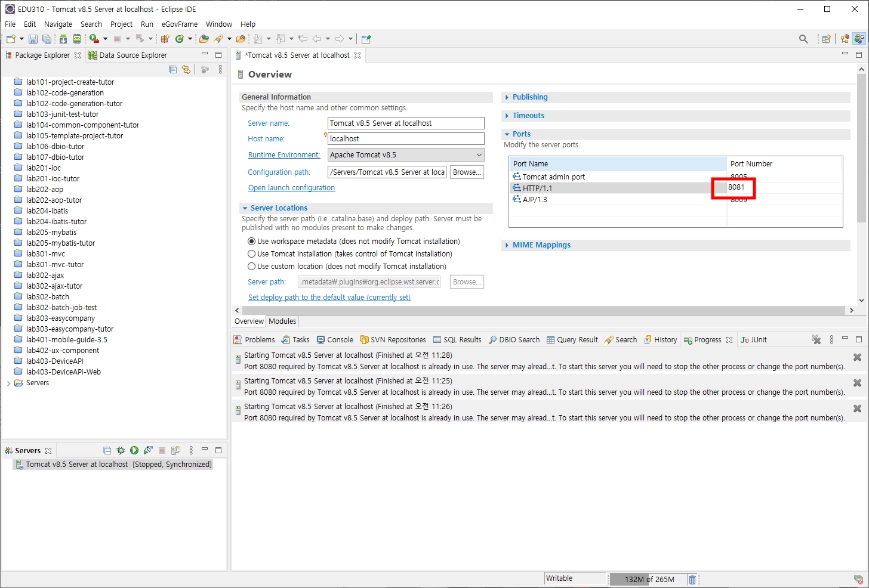Switch to the Console tab
The image size is (869, 588).
[335, 339]
